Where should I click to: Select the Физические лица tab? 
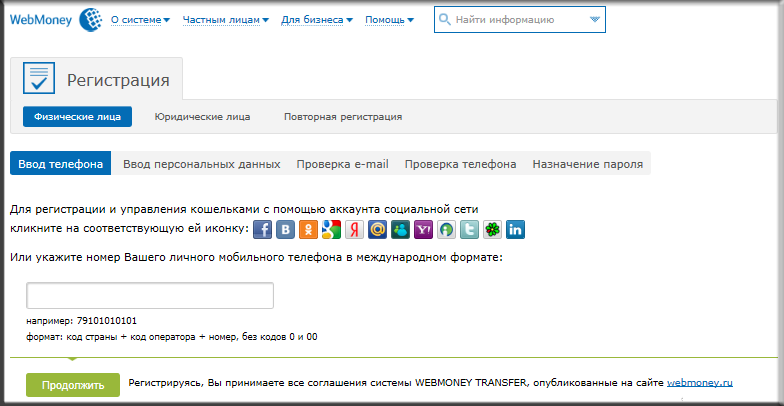(x=78, y=116)
